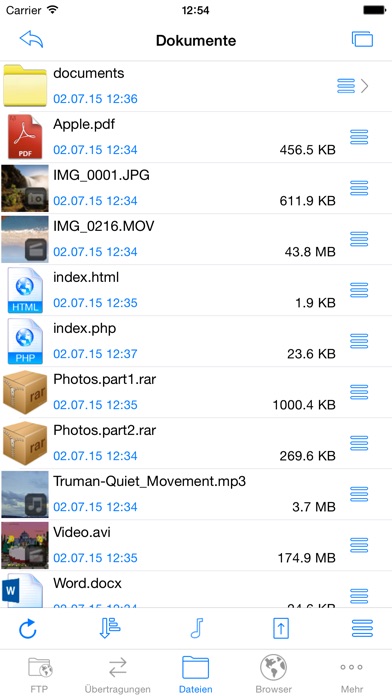Image resolution: width=392 pixels, height=696 pixels.
Task: Open options menu for Word.docx
Action: (x=359, y=596)
